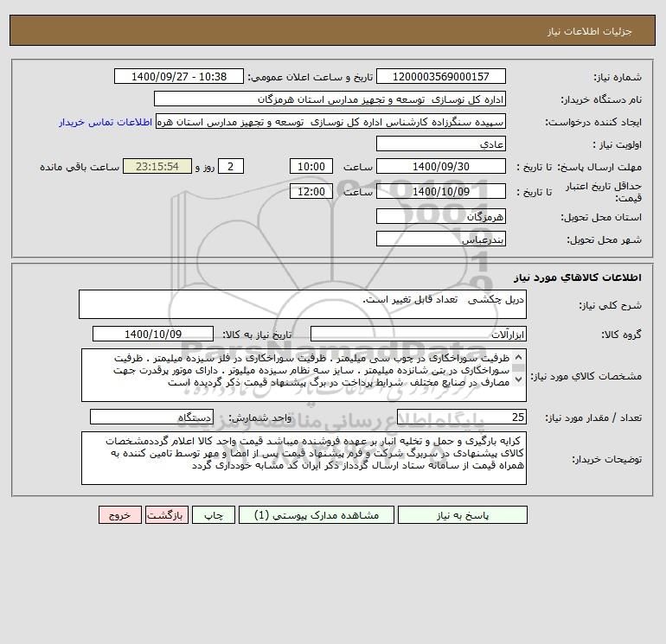Click the price validity date 1400/10/09

[x=441, y=191]
